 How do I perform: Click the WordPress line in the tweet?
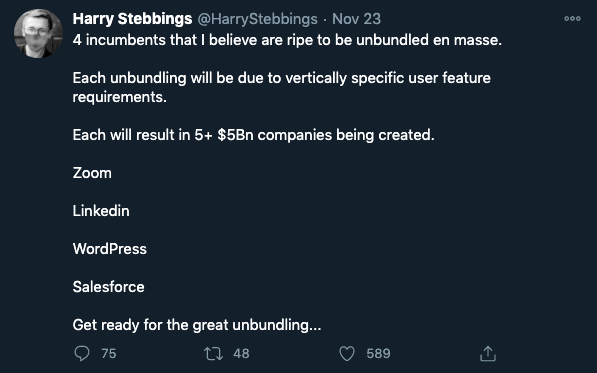point(110,249)
